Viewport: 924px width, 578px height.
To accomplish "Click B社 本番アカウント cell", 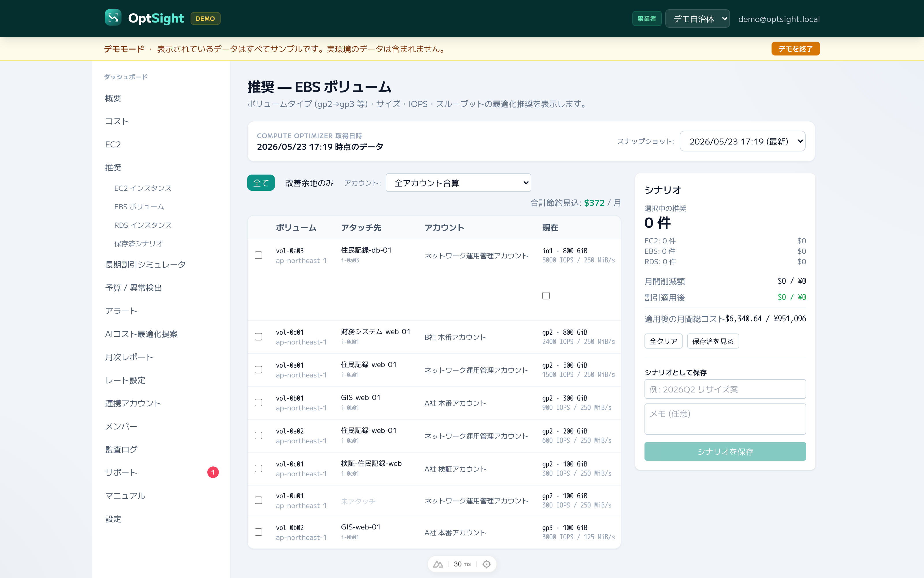I will 455,337.
